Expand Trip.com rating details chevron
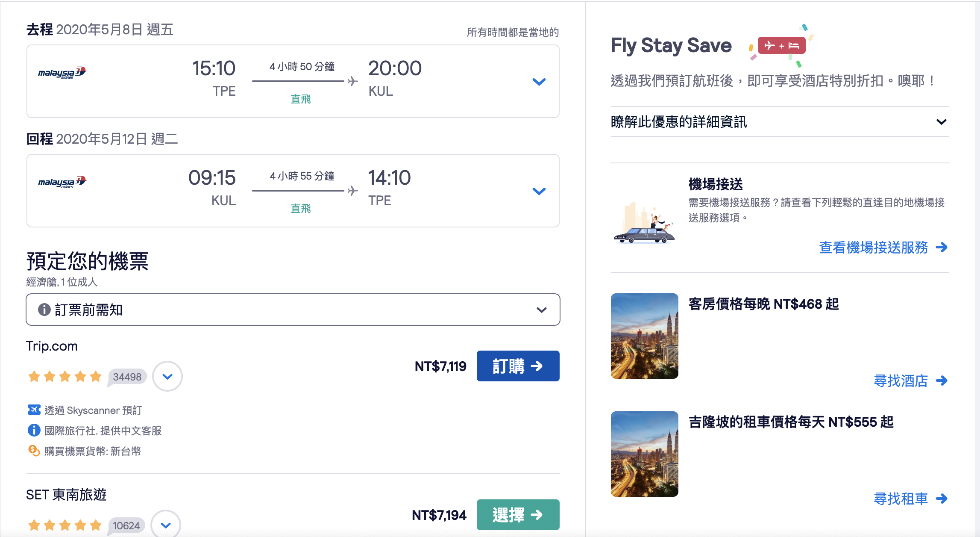This screenshot has width=980, height=537. [x=167, y=376]
